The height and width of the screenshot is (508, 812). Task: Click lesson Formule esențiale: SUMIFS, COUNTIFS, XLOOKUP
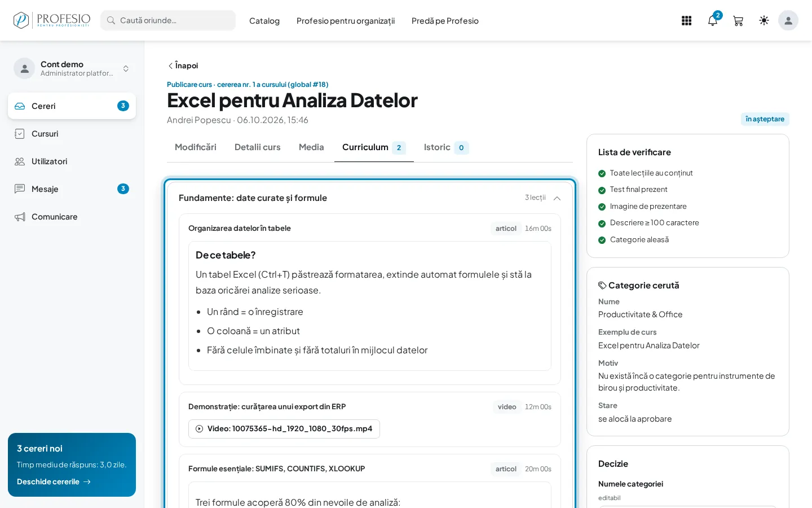pos(277,469)
